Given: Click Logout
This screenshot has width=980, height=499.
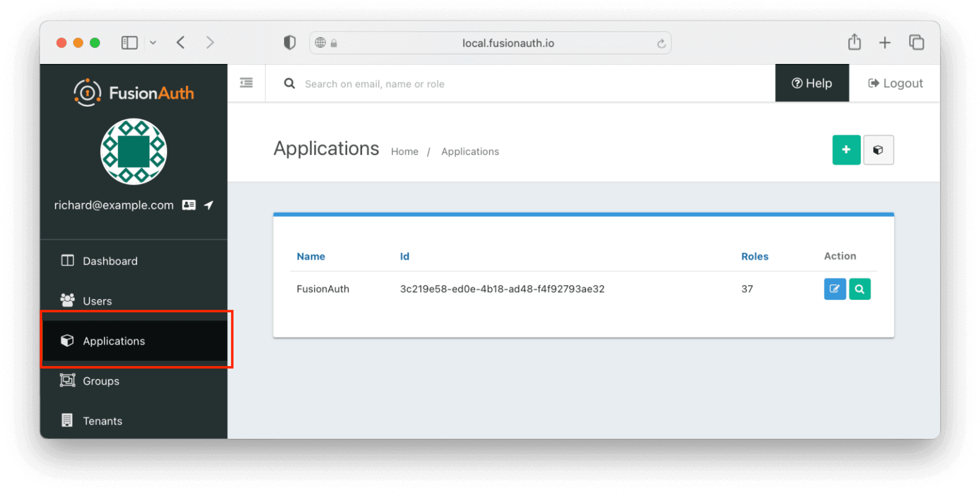Looking at the screenshot, I should tap(895, 83).
